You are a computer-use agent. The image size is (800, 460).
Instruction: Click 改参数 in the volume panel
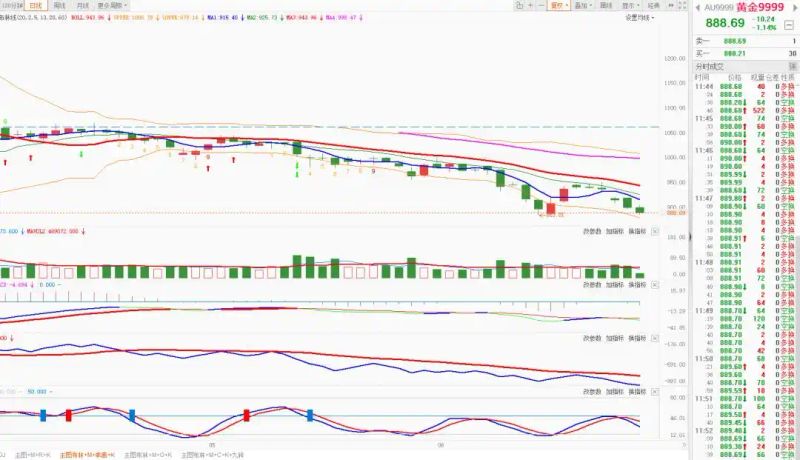[592, 232]
